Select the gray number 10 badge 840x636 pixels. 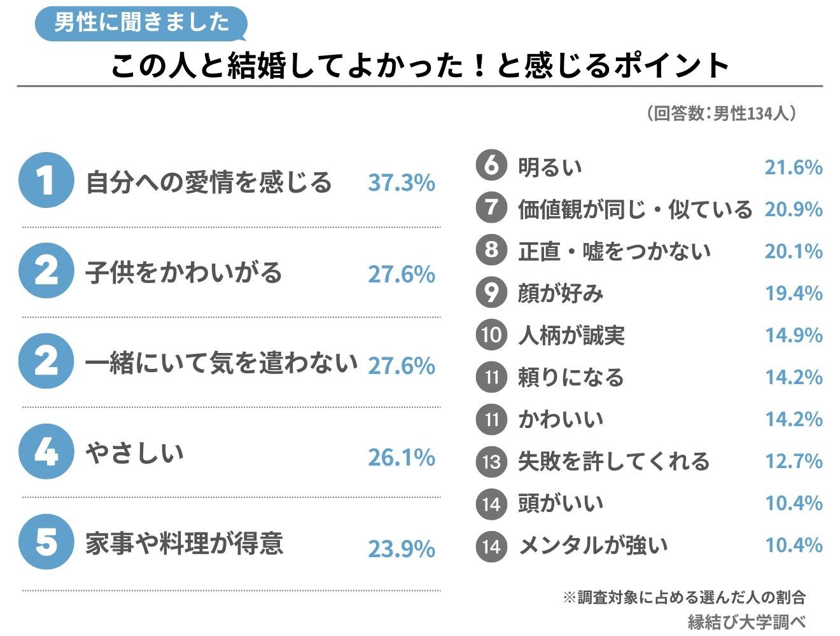coord(491,334)
